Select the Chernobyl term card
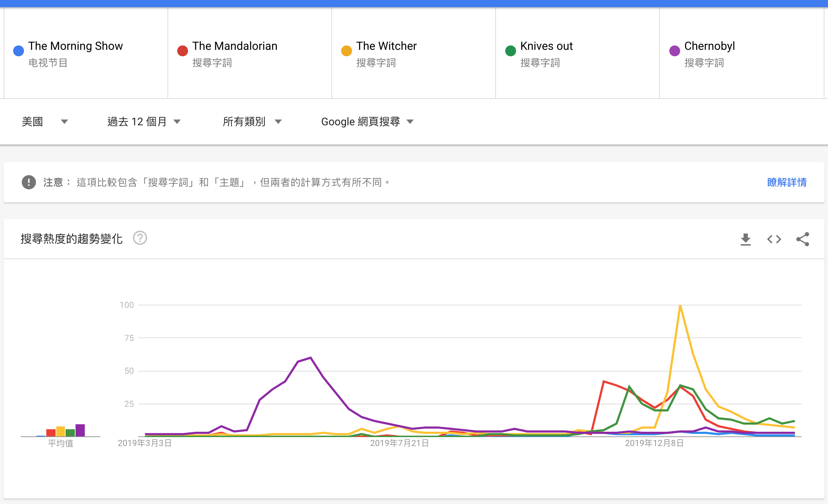 741,53
